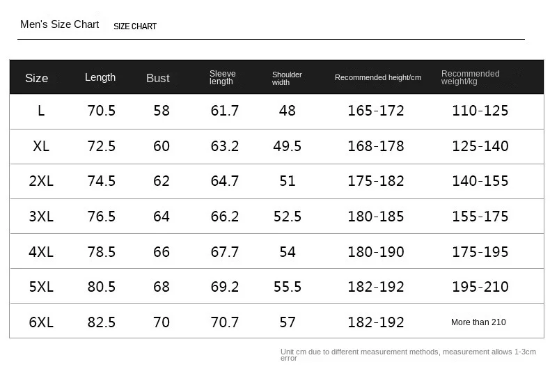Click the Size column header
This screenshot has width=550, height=392.
tap(37, 78)
